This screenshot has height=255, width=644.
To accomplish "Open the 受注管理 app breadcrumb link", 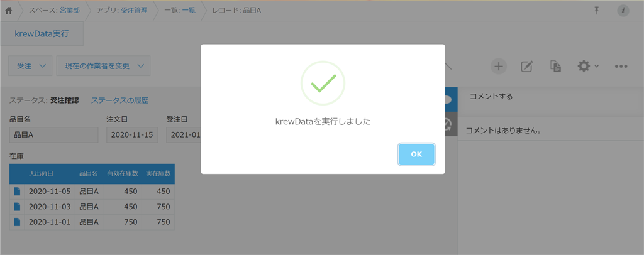I will 134,11.
